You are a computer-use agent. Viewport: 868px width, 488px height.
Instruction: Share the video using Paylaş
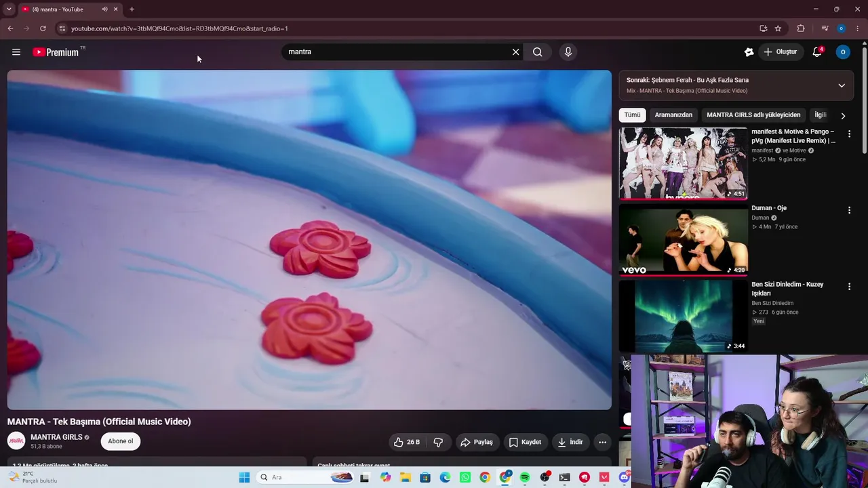coord(477,442)
